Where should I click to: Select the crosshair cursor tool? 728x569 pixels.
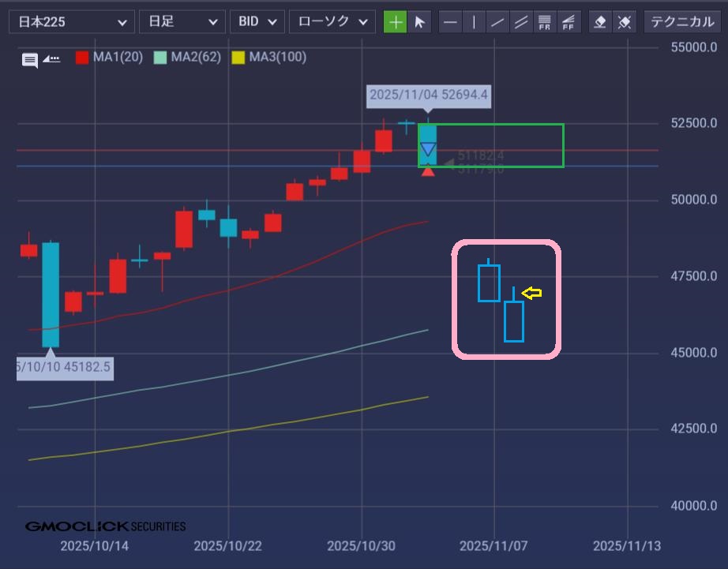[x=396, y=21]
